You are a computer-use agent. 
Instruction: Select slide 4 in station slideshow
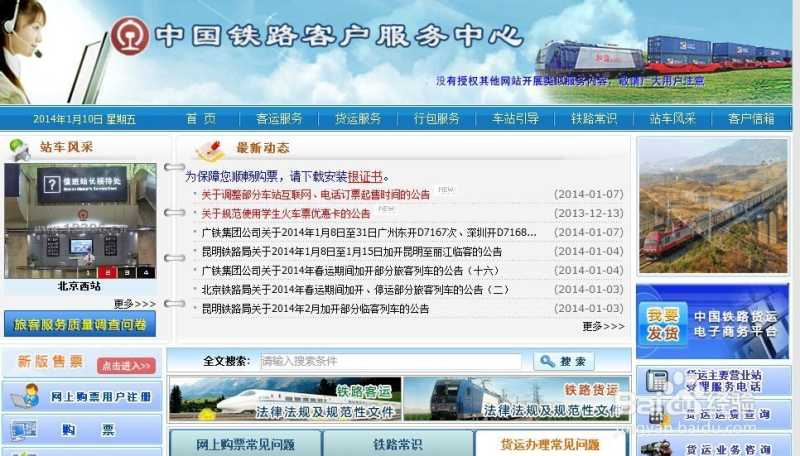click(x=146, y=272)
